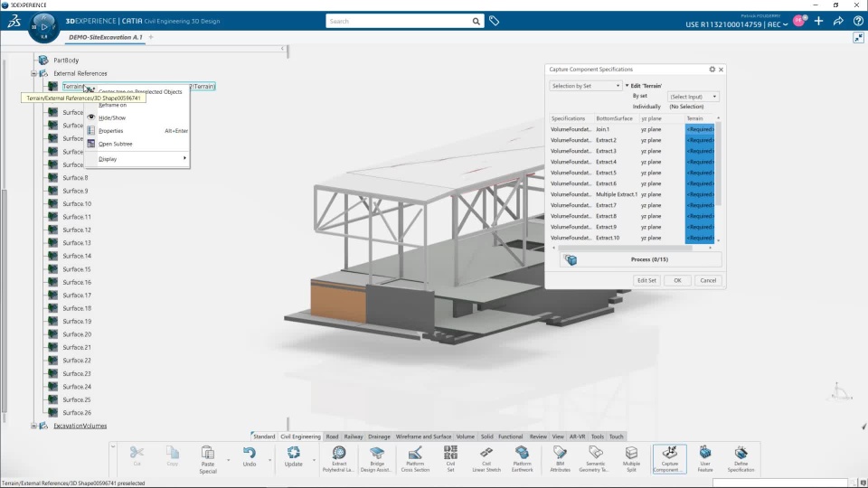Open dialog settings gear icon
Image resolution: width=868 pixels, height=488 pixels.
[712, 70]
